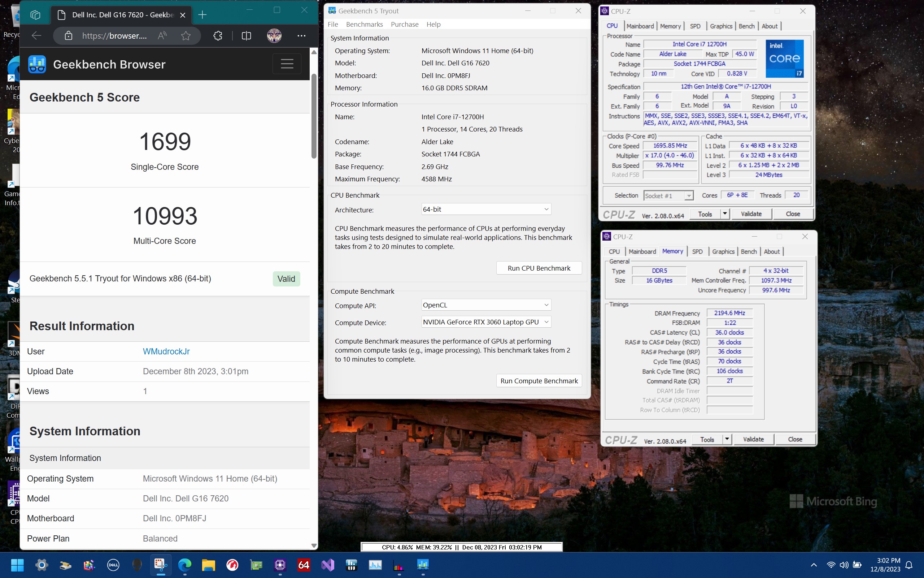Switch to Mainboard tab in top CPU-Z
Image resolution: width=924 pixels, height=578 pixels.
[640, 26]
